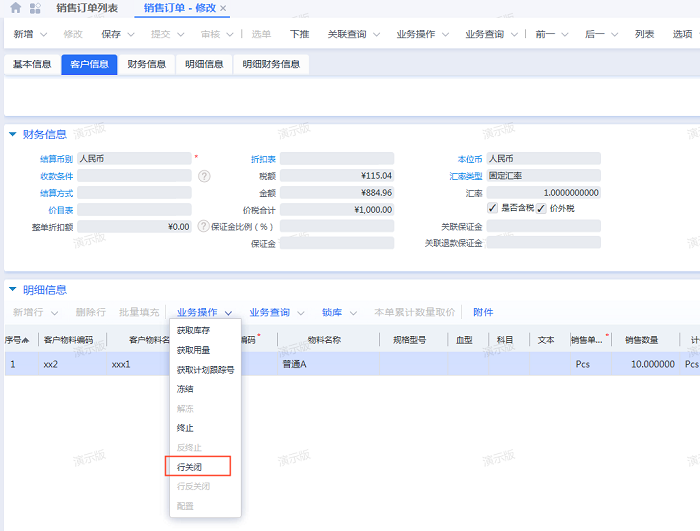
Task: Collapse the 明细信息 section arrow
Action: [x=12, y=290]
